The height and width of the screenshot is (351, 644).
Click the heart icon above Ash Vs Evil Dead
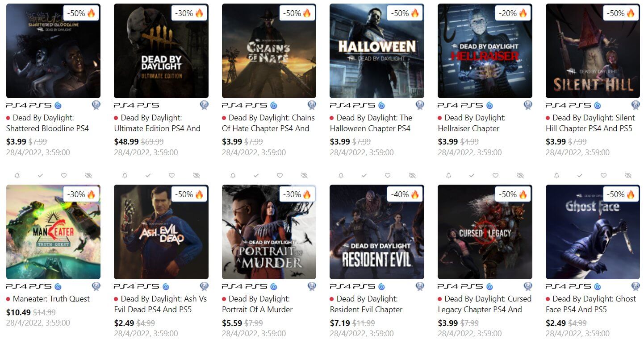(171, 176)
